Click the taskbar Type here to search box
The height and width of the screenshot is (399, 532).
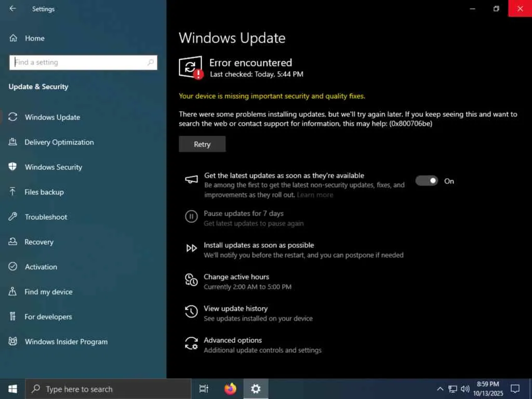109,389
